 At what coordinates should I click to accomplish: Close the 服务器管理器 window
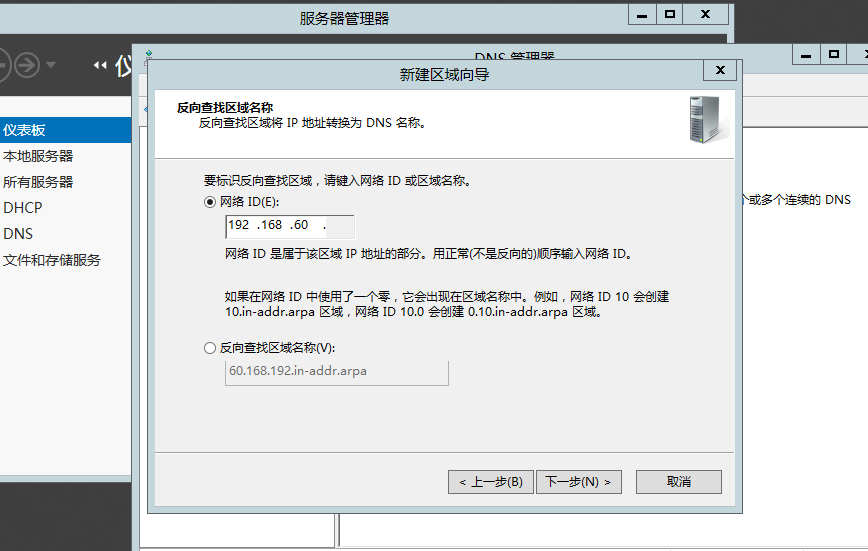[x=705, y=14]
